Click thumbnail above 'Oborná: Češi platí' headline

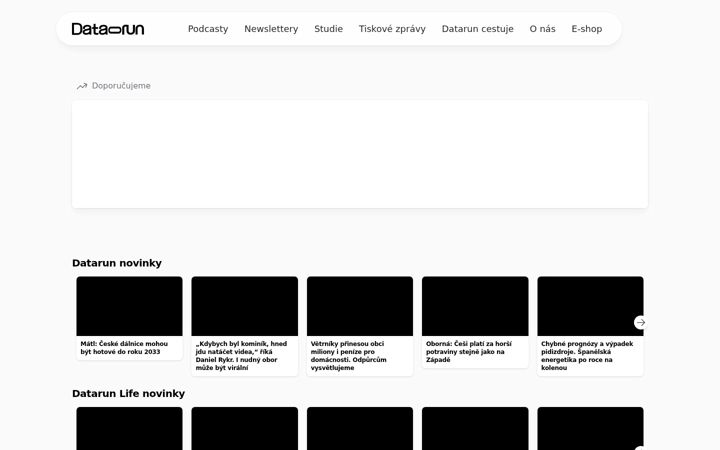pyautogui.click(x=475, y=306)
